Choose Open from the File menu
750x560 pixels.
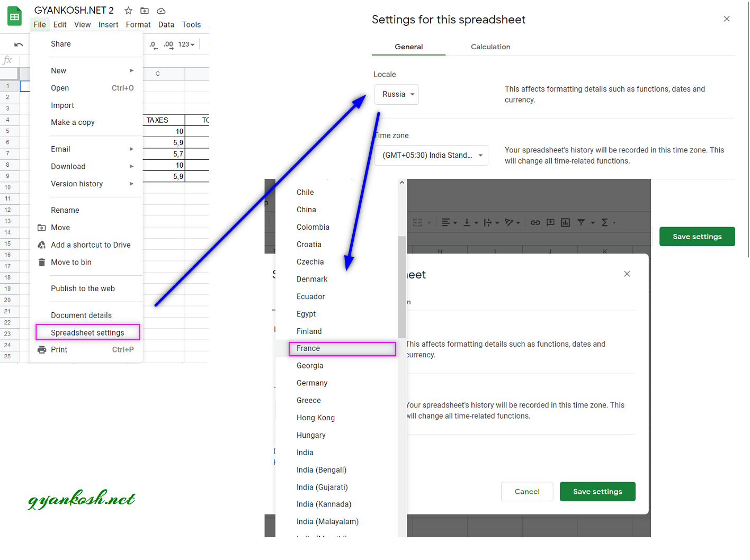click(x=86, y=88)
